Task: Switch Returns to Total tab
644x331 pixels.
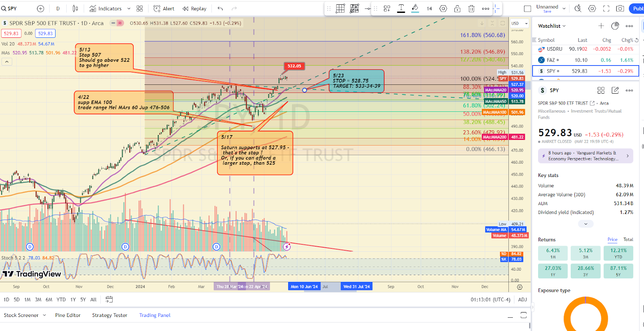Action: tap(628, 239)
